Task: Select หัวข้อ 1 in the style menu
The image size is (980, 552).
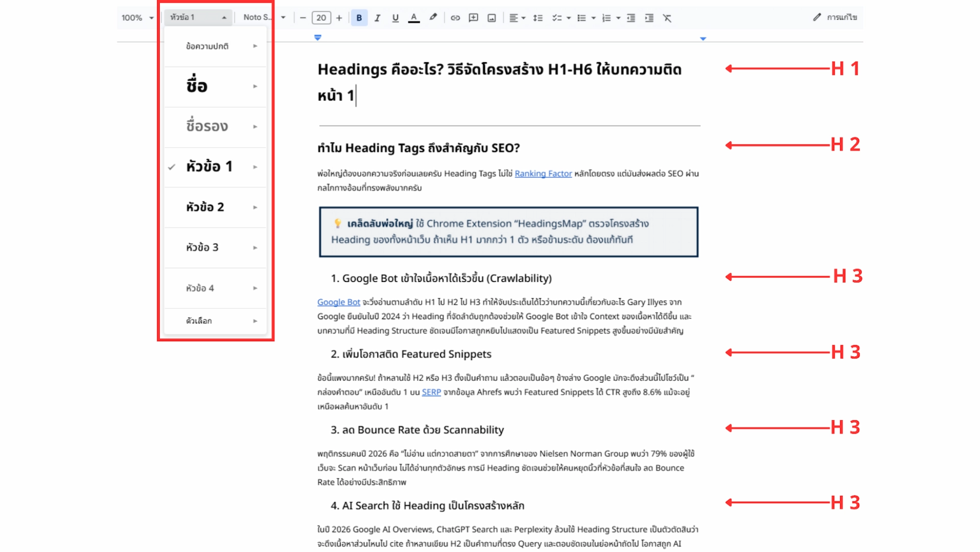Action: coord(215,167)
